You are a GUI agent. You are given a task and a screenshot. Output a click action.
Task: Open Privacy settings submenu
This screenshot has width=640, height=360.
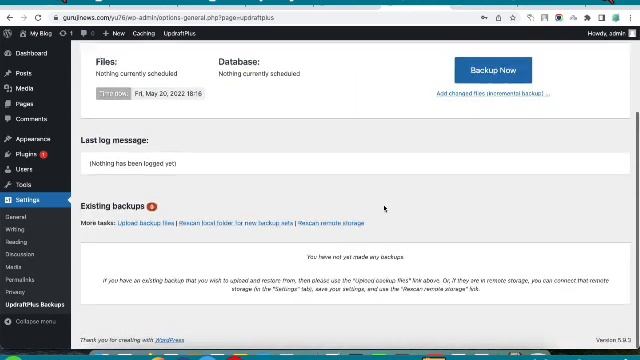click(x=15, y=292)
